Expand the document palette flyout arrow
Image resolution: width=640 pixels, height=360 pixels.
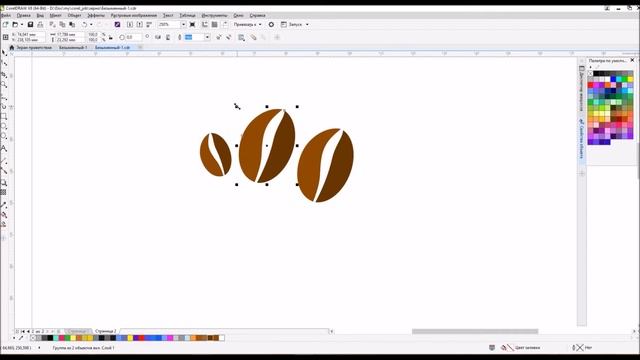click(x=14, y=338)
